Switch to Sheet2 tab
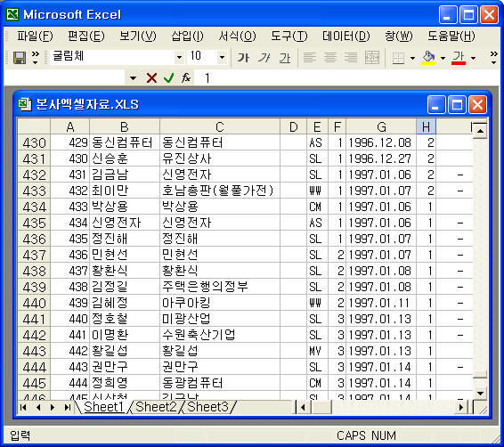The height and width of the screenshot is (447, 504). (156, 407)
